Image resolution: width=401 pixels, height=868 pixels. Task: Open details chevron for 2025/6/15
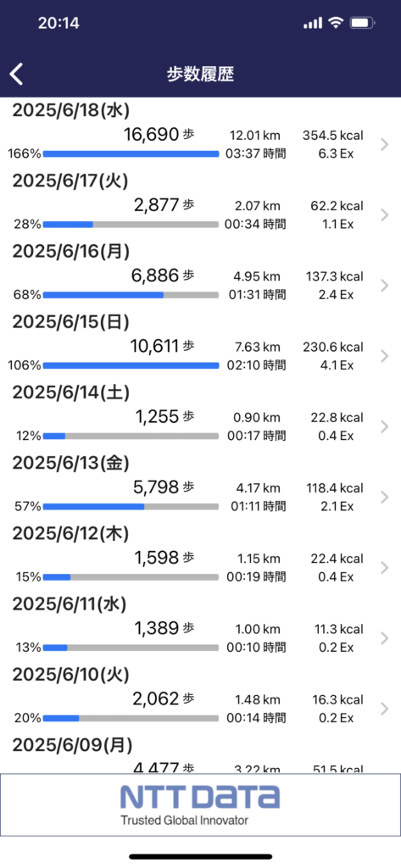click(x=385, y=356)
